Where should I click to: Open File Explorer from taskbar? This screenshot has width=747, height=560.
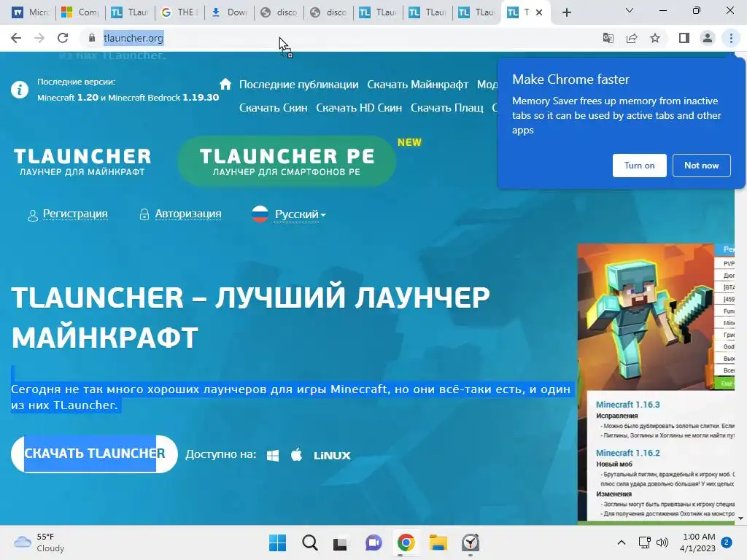pos(438,542)
